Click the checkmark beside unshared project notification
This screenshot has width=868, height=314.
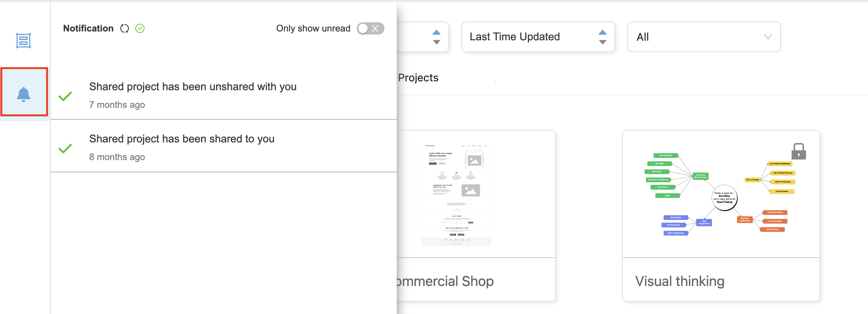coord(65,96)
